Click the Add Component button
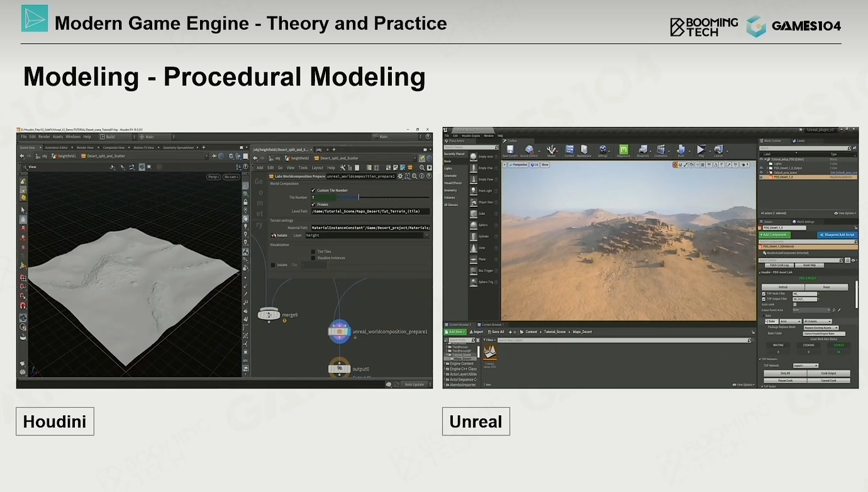 coord(774,234)
